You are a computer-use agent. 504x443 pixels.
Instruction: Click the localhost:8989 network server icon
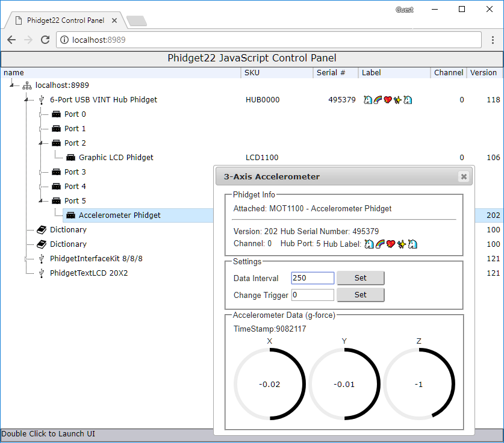pos(27,85)
